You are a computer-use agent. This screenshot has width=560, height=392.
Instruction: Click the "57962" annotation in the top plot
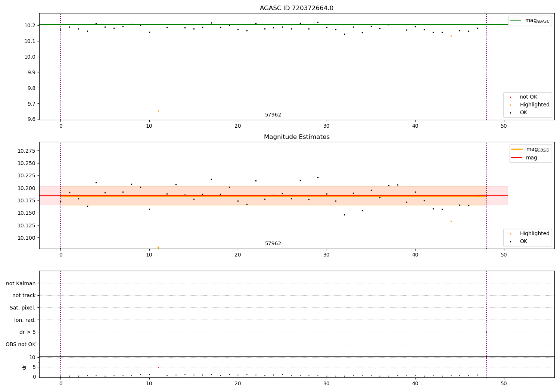pyautogui.click(x=273, y=115)
